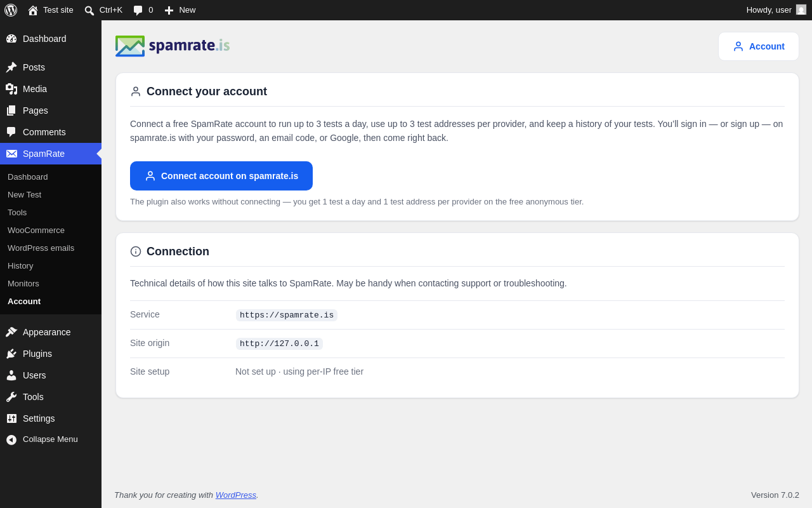Viewport: 812px width, 508px height.
Task: Click person icon beside Connect your account heading
Action: pos(136,91)
